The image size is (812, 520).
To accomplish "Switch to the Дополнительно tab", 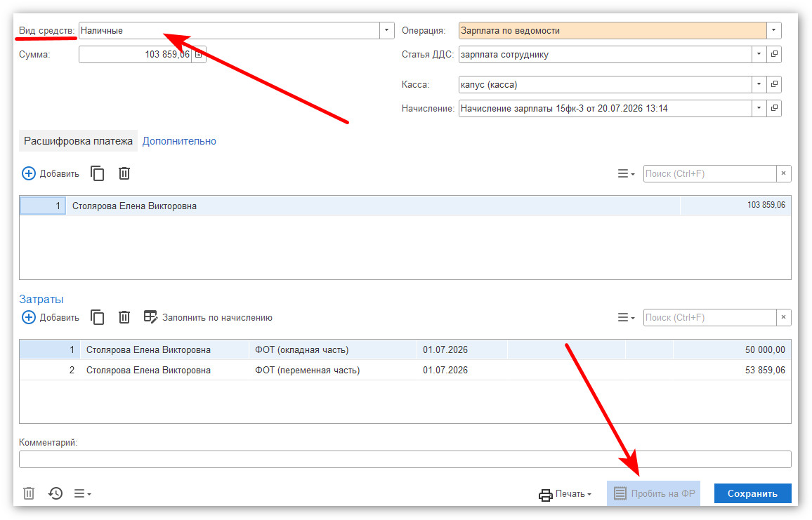I will pos(179,141).
